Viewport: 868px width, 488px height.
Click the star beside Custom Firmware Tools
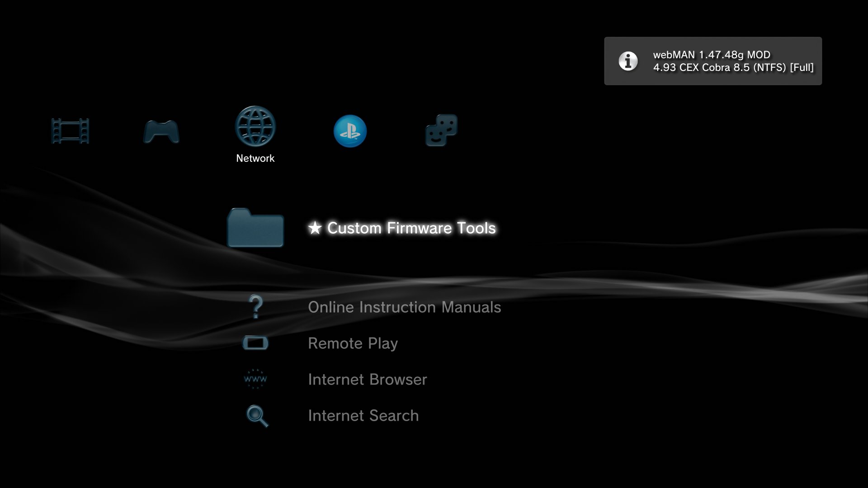[x=315, y=228]
